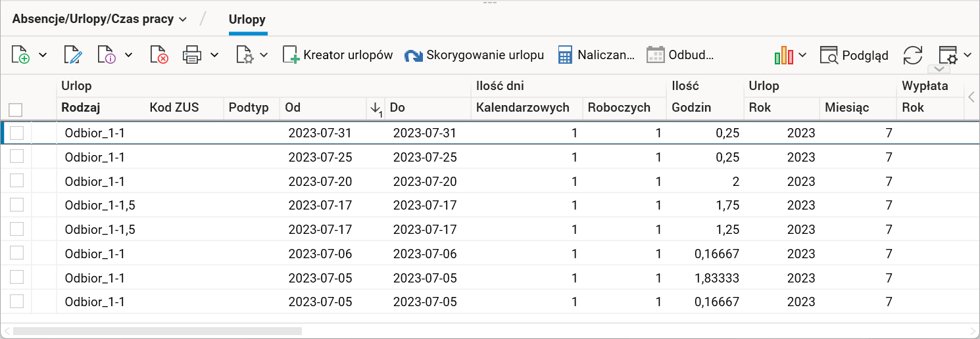Image resolution: width=980 pixels, height=339 pixels.
Task: Open dropdown arrow next to chart icon
Action: pos(802,55)
